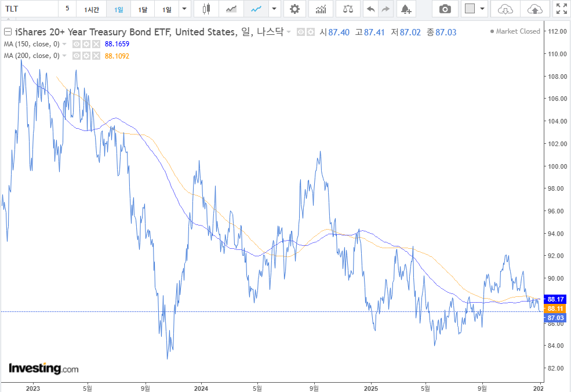
Task: Edit the TLT symbol field
Action: 29,9
